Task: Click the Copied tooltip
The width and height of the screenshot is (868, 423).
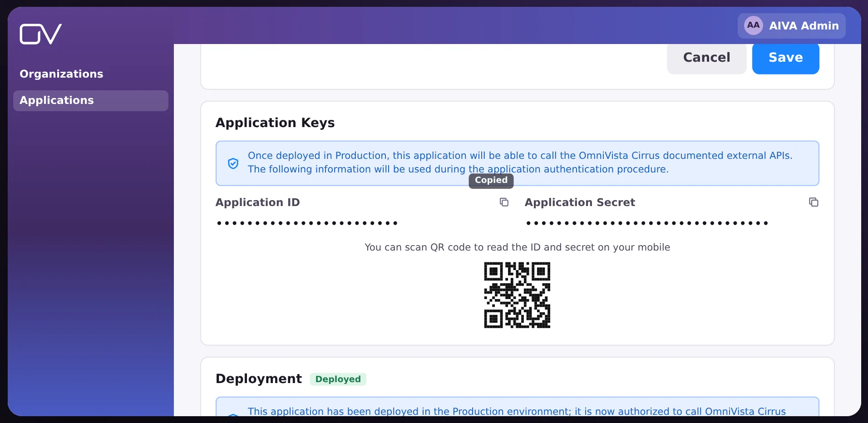Action: coord(491,180)
